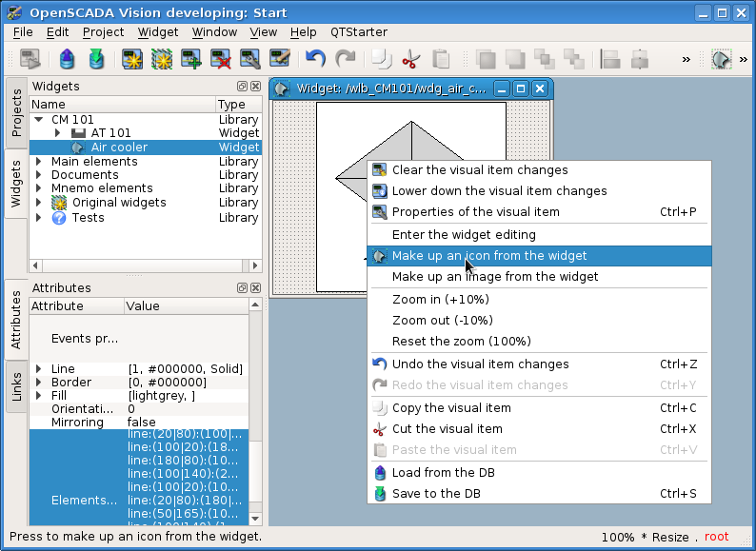Open the Project menu

click(x=103, y=32)
